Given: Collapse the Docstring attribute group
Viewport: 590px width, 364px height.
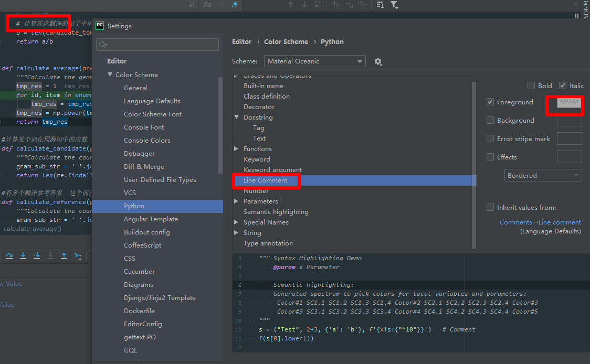Looking at the screenshot, I should click(236, 117).
